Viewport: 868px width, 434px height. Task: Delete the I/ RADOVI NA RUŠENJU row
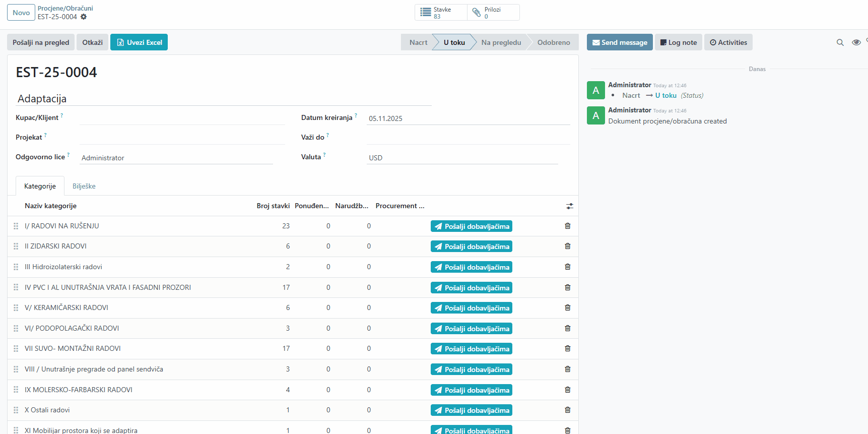point(567,226)
